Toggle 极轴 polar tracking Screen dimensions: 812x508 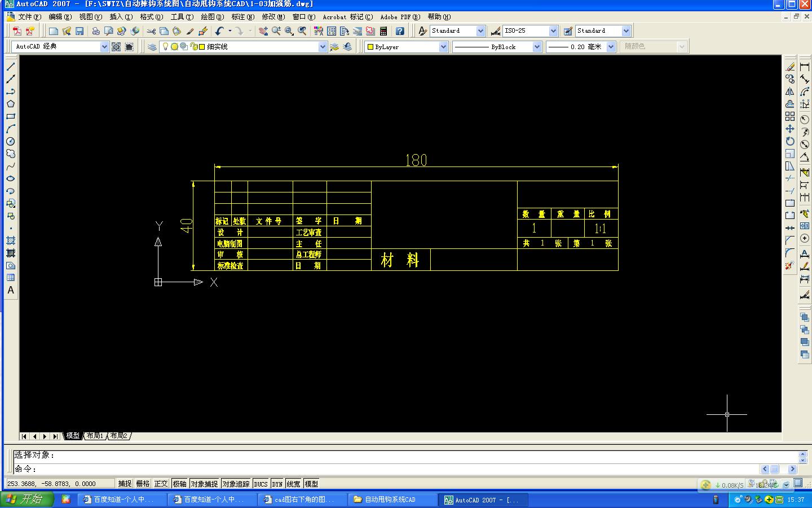point(179,484)
